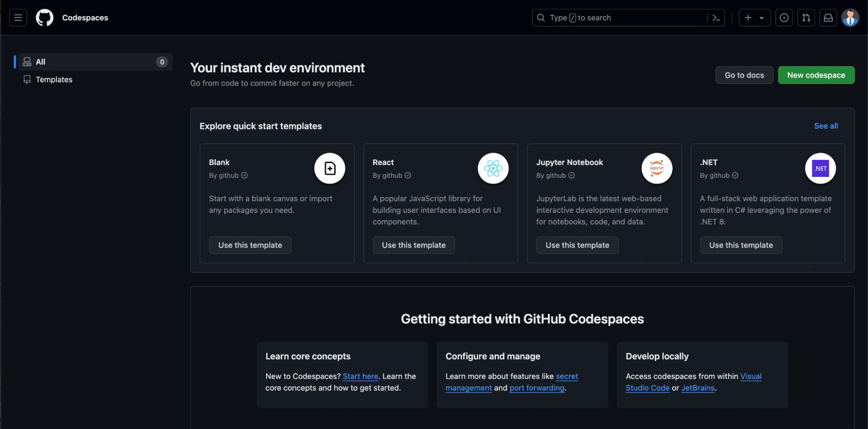Click your profile avatar
Viewport: 868px width, 429px height.
pyautogui.click(x=850, y=17)
